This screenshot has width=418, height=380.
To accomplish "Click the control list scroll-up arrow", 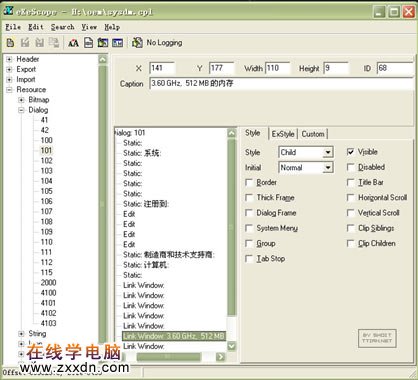I will [231, 134].
